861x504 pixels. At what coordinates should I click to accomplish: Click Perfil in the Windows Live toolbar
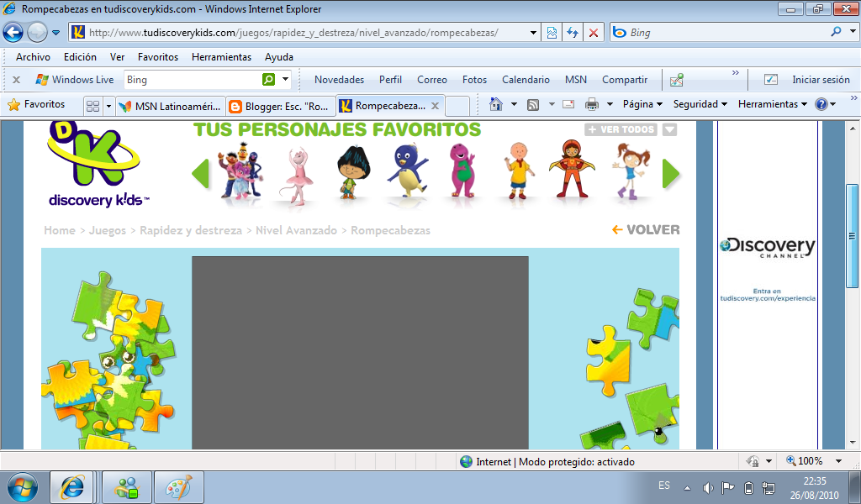click(390, 80)
